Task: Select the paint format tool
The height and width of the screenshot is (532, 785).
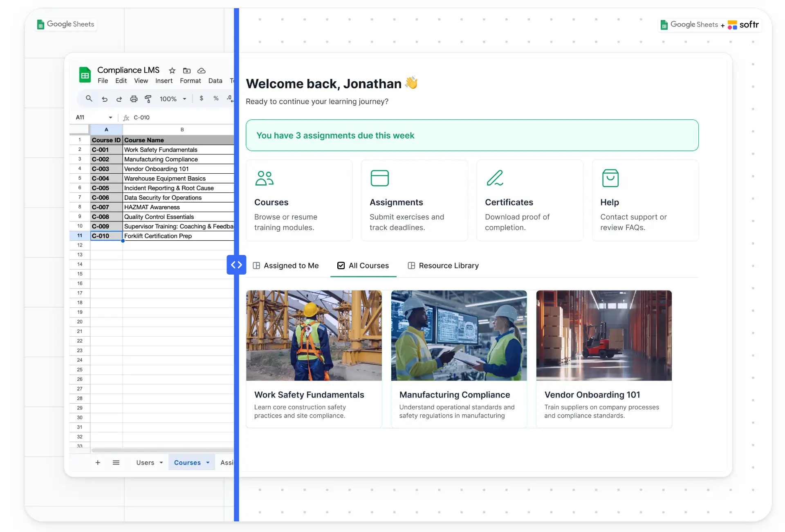Action: tap(148, 99)
